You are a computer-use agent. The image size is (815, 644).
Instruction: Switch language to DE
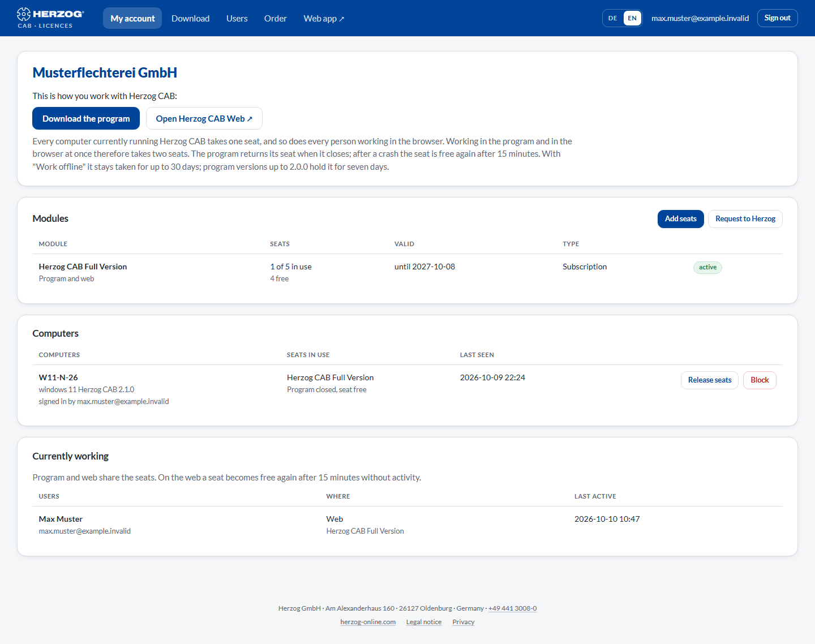(x=612, y=18)
